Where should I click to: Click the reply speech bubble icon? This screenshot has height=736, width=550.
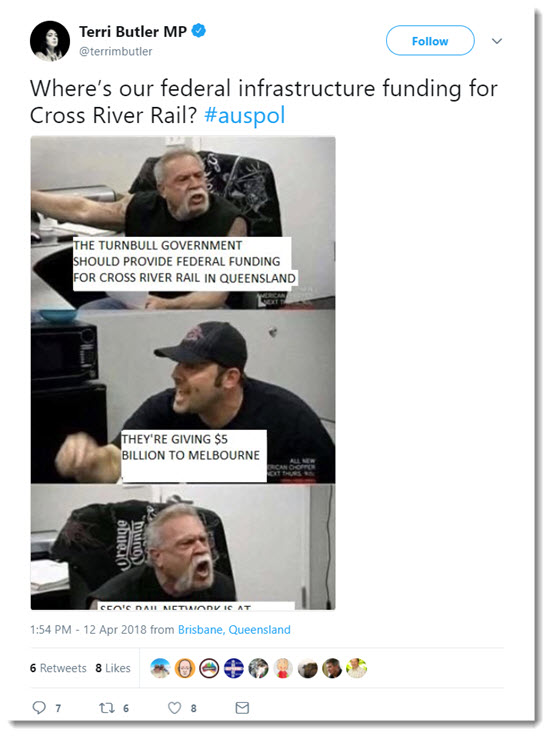pos(39,707)
